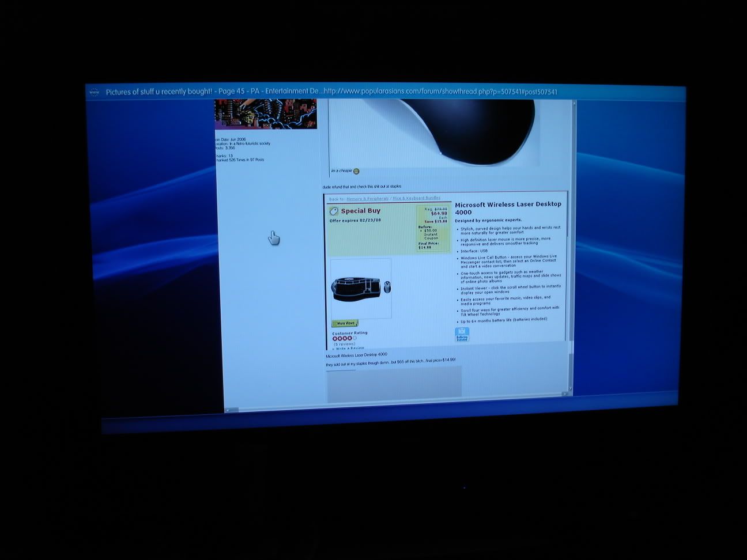Click the '(5 reviews)' link
747x560 pixels.
pos(344,344)
